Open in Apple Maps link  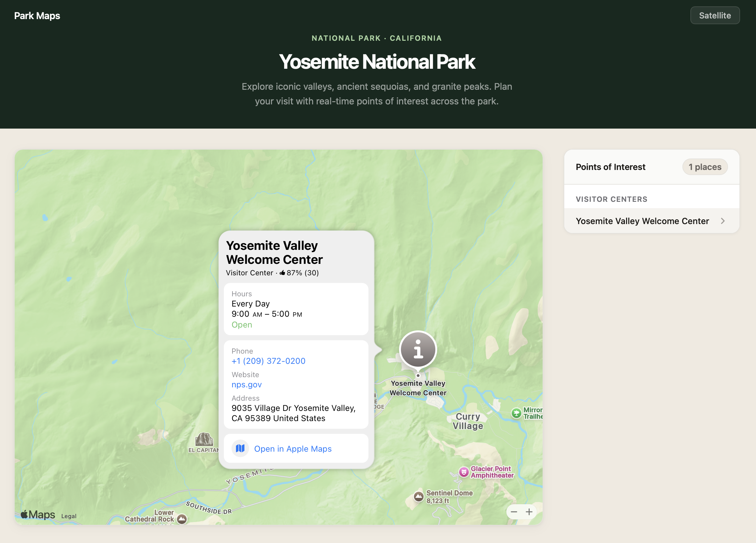point(293,449)
